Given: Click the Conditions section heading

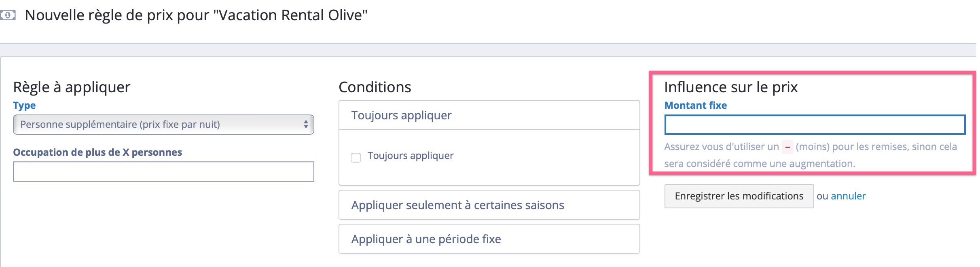Looking at the screenshot, I should (375, 87).
